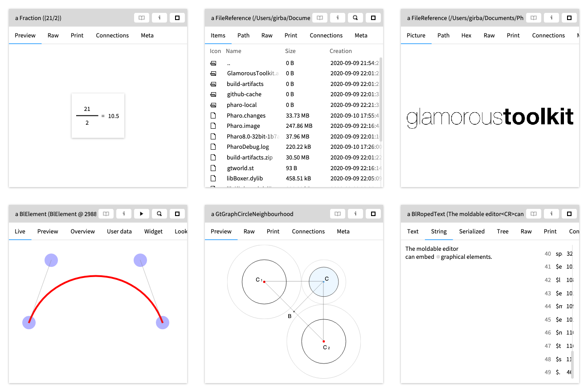
Task: Click the search icon in the file listing FileReference panel
Action: 355,18
